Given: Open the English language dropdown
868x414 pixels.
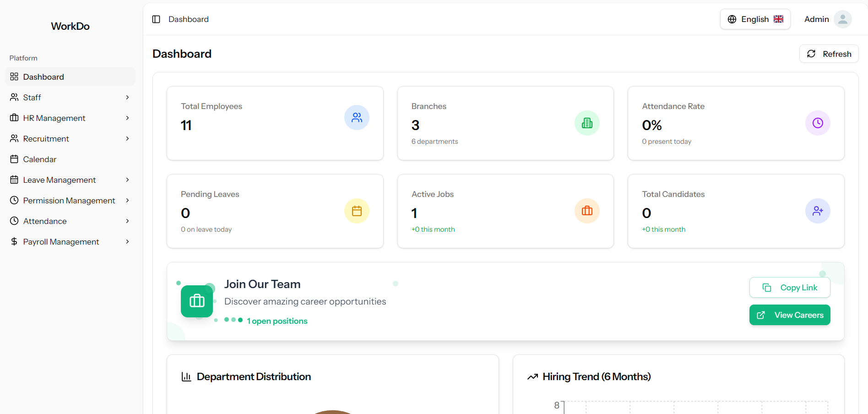Looking at the screenshot, I should 755,19.
